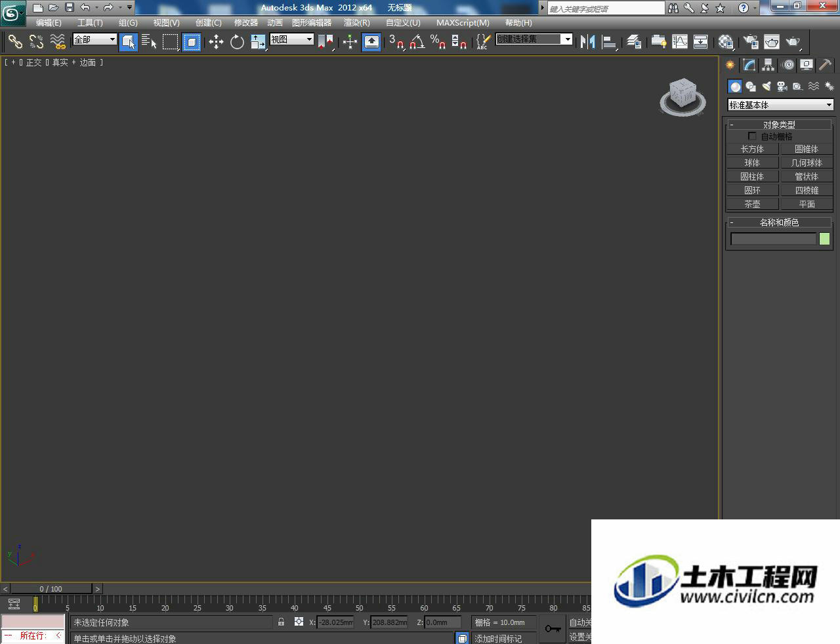Screen dimensions: 840x644
Task: Click the Bind to Space Warp icon
Action: point(58,42)
